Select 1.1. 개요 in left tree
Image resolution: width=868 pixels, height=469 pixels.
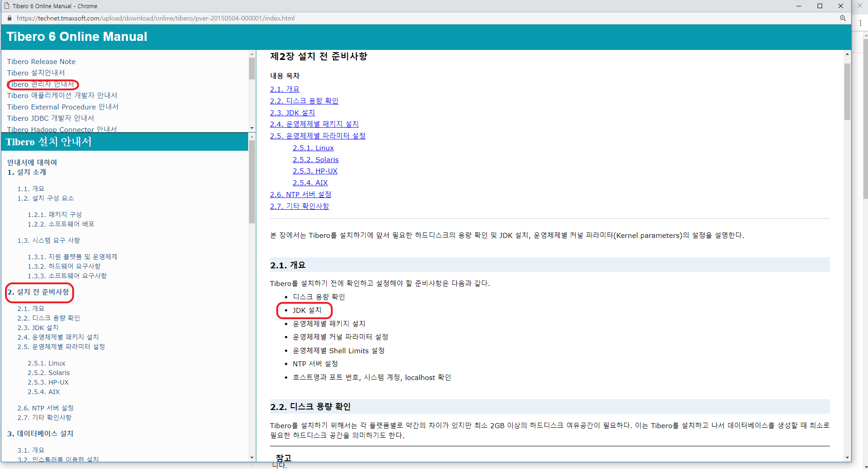pyautogui.click(x=31, y=188)
